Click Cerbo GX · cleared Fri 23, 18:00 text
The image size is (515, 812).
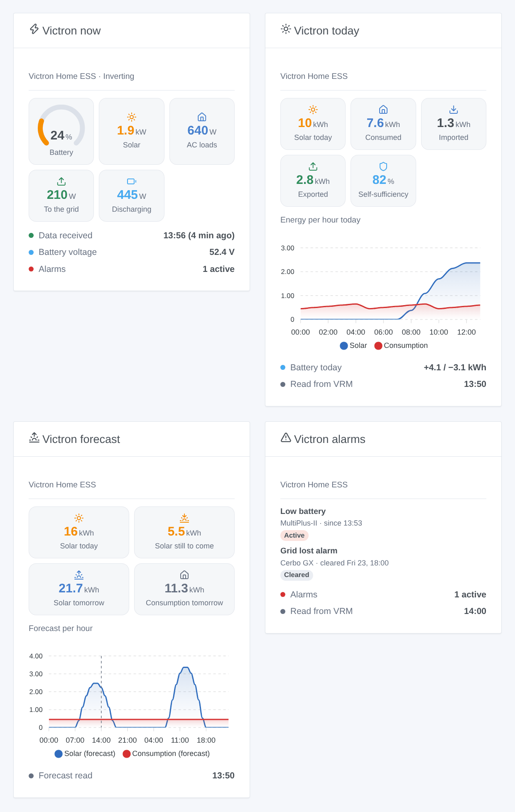click(x=334, y=563)
